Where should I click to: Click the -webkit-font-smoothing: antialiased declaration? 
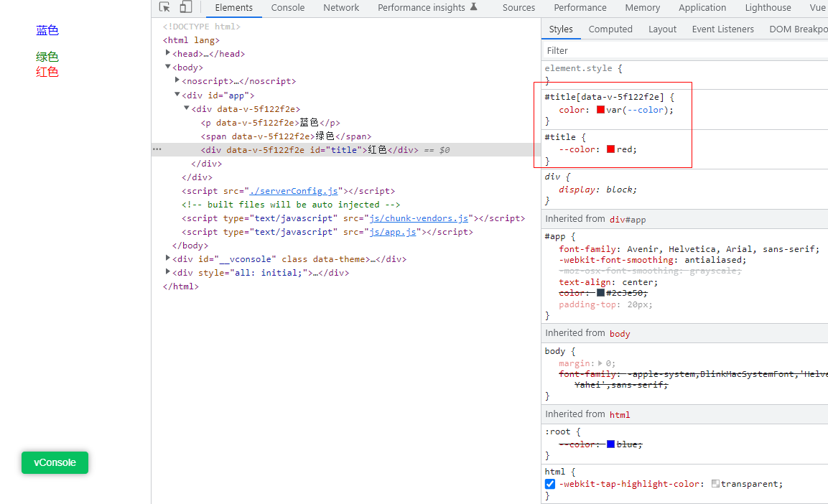tap(653, 260)
